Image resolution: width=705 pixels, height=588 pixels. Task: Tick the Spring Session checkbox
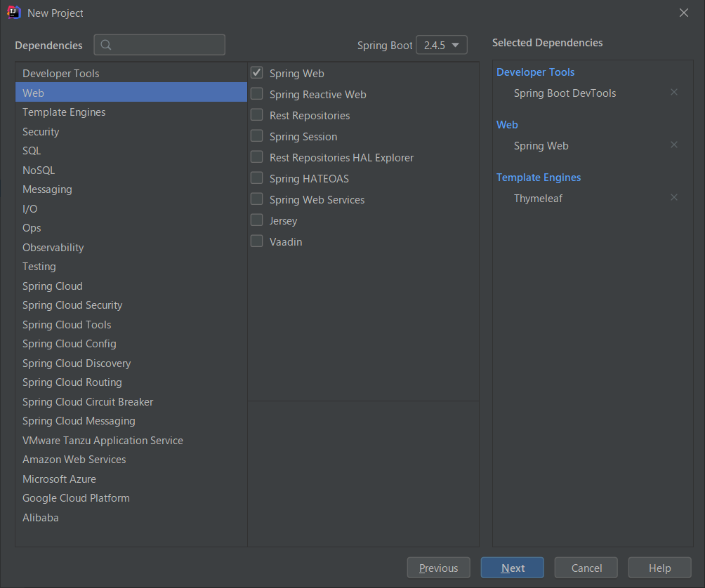[257, 135]
